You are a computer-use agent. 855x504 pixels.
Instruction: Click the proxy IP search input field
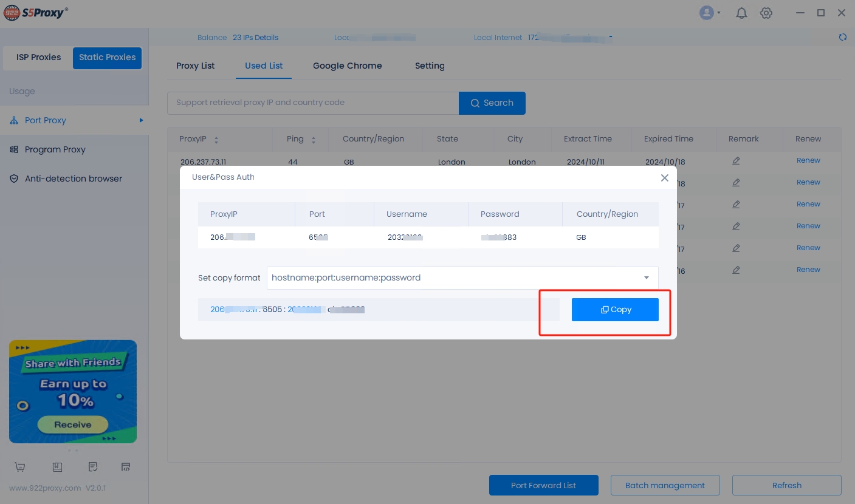tap(312, 103)
